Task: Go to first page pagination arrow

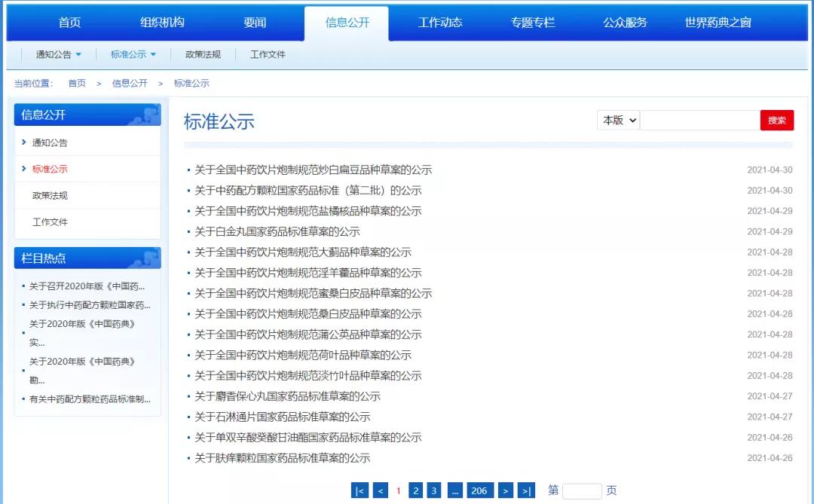Action: click(360, 490)
